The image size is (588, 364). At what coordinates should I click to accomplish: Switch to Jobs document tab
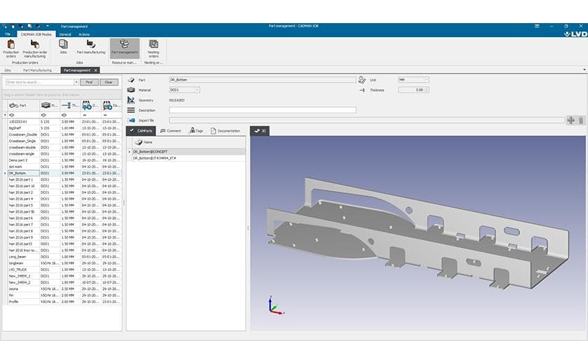coord(8,70)
